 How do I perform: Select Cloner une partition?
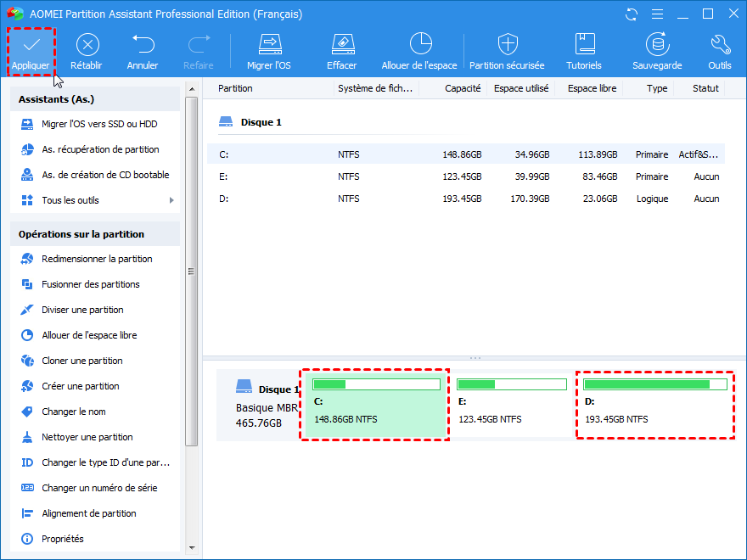tap(95, 361)
